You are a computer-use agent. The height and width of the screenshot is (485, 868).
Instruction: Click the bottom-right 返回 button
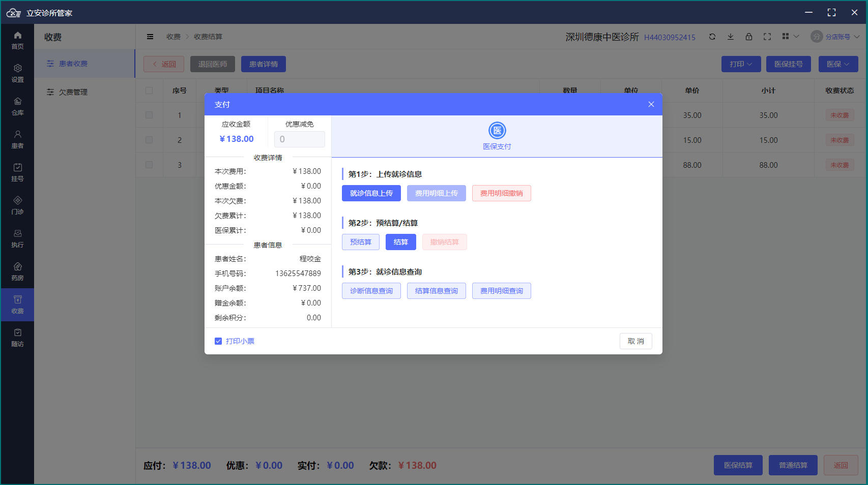841,465
